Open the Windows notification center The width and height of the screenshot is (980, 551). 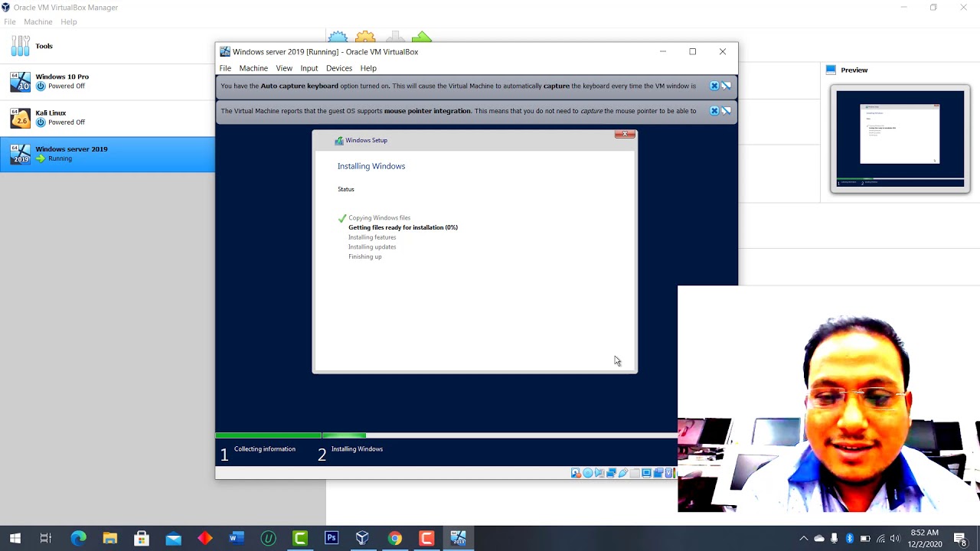[x=960, y=539]
